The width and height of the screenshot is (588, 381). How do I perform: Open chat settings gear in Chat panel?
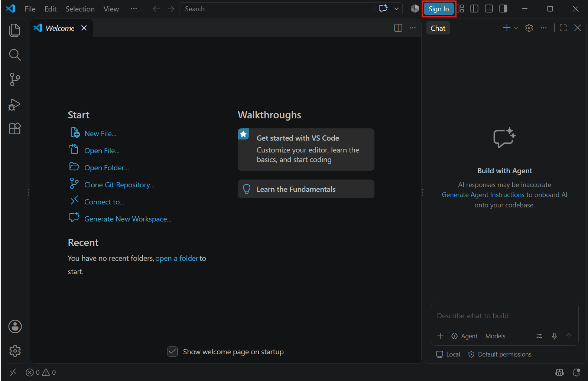pos(529,28)
